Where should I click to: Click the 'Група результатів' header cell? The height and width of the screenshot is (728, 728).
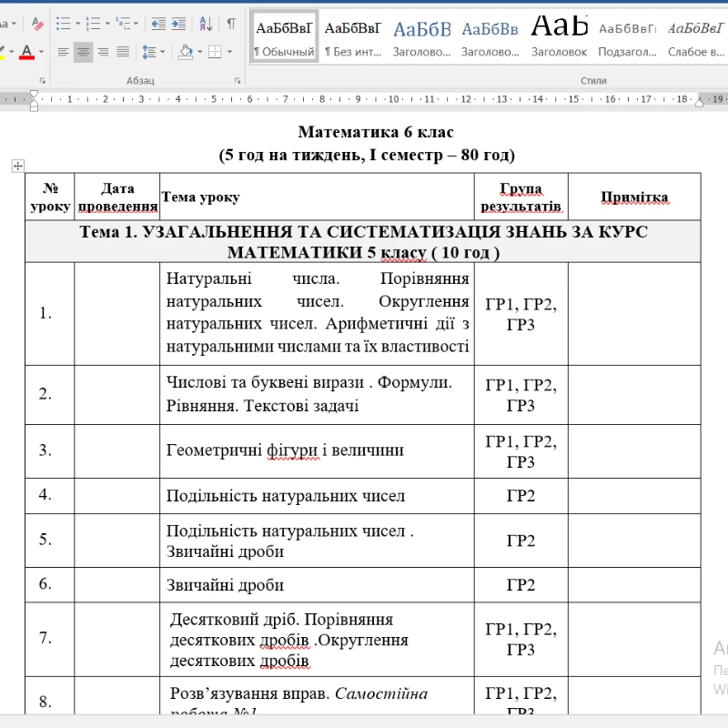(x=521, y=197)
